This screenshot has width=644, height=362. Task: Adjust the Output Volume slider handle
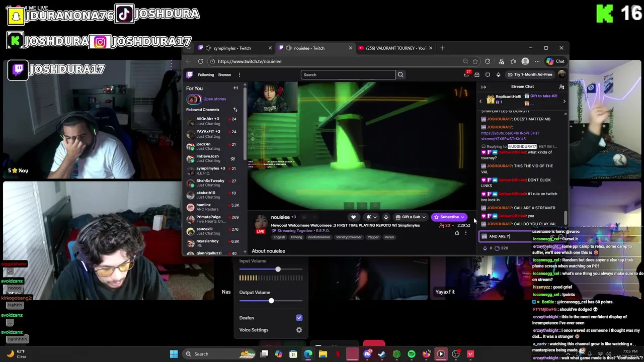(271, 301)
